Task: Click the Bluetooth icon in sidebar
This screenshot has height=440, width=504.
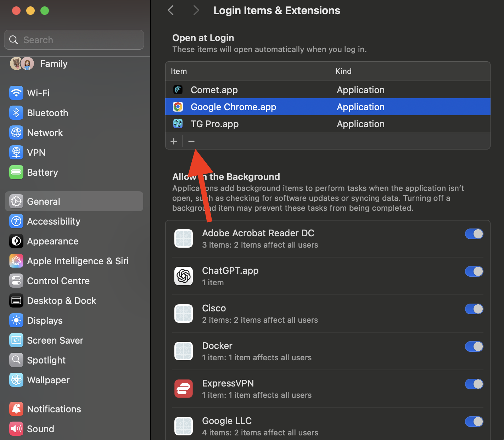Action: coord(16,113)
